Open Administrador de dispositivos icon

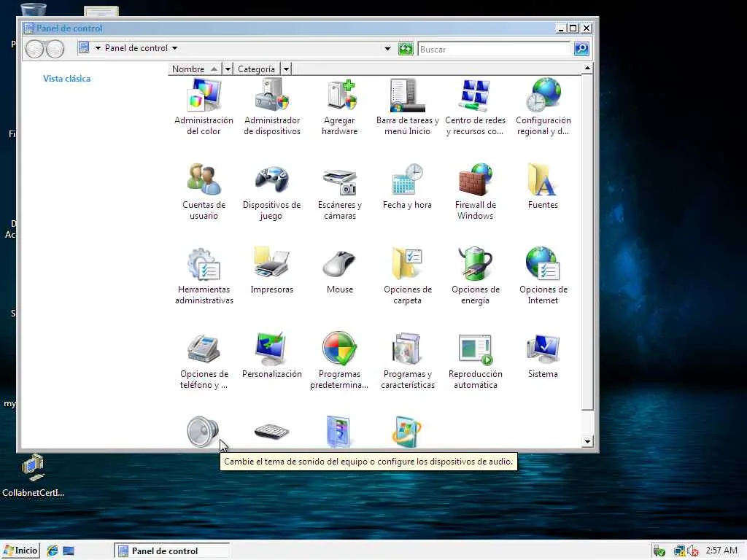click(x=272, y=96)
